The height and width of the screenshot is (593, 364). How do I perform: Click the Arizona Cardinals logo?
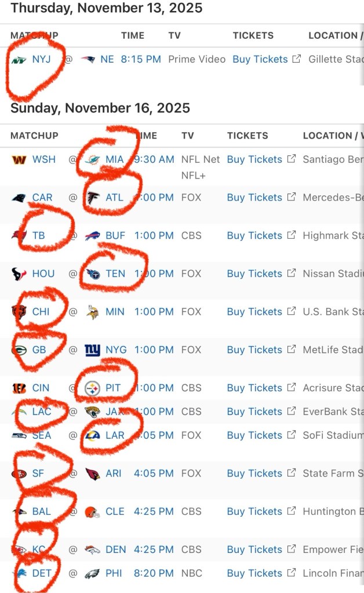(92, 474)
